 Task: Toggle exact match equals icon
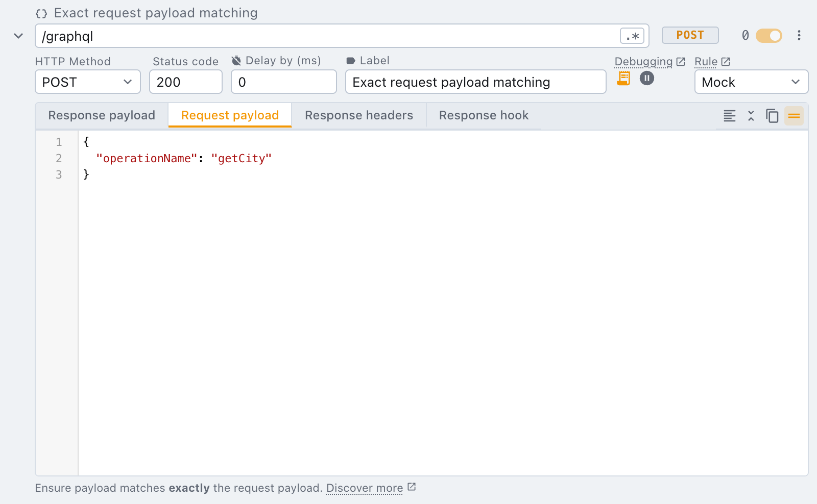(794, 116)
